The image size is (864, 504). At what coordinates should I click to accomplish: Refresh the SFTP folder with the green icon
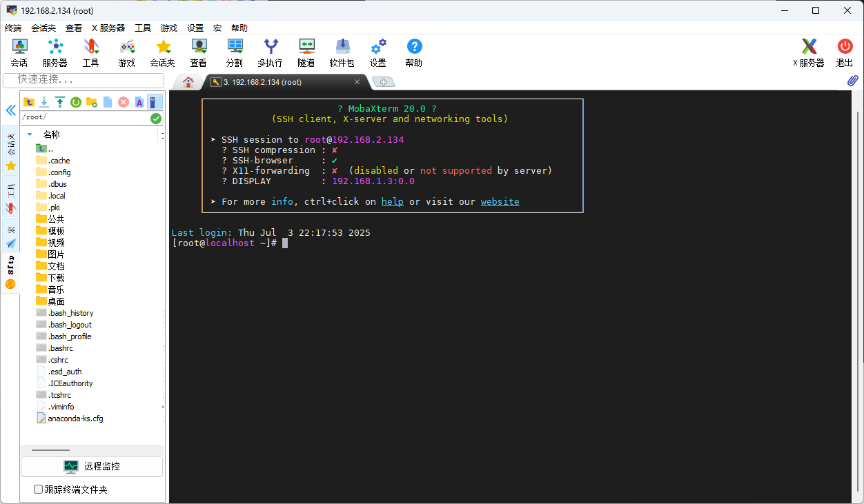tap(76, 102)
